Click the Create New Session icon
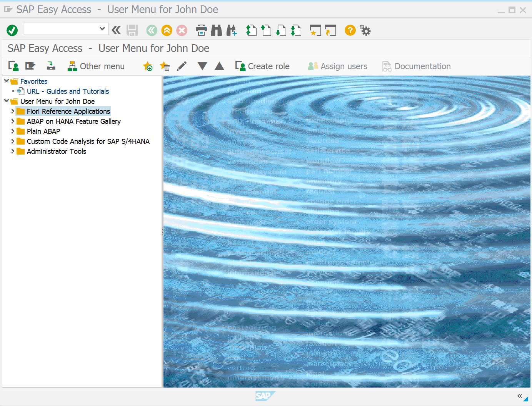 [315, 30]
